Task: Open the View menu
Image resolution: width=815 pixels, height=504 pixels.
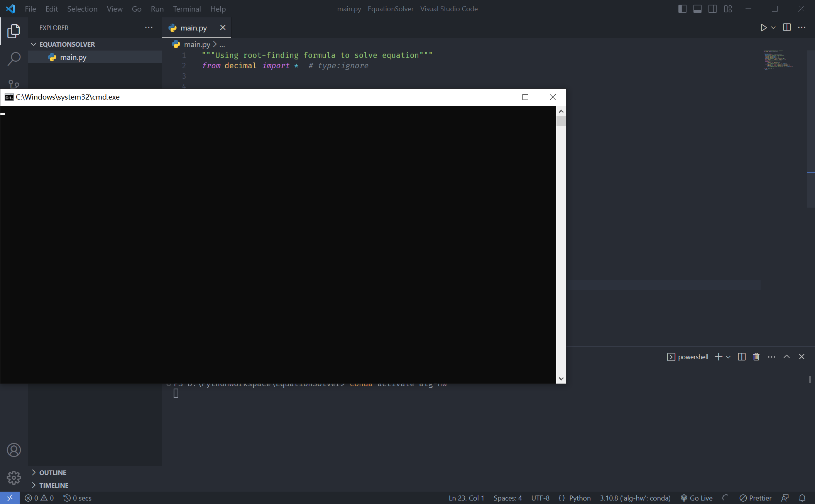Action: (115, 9)
